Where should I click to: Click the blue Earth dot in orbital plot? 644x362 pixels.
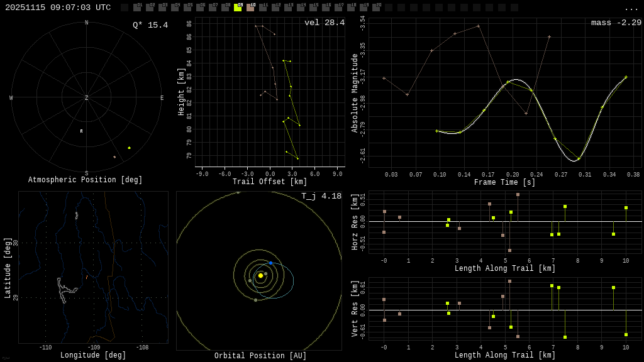pos(270,263)
